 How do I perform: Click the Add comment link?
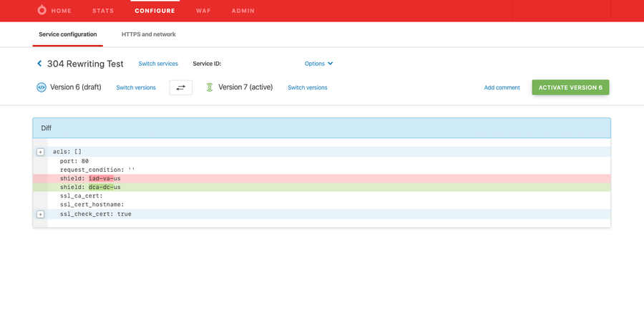502,87
